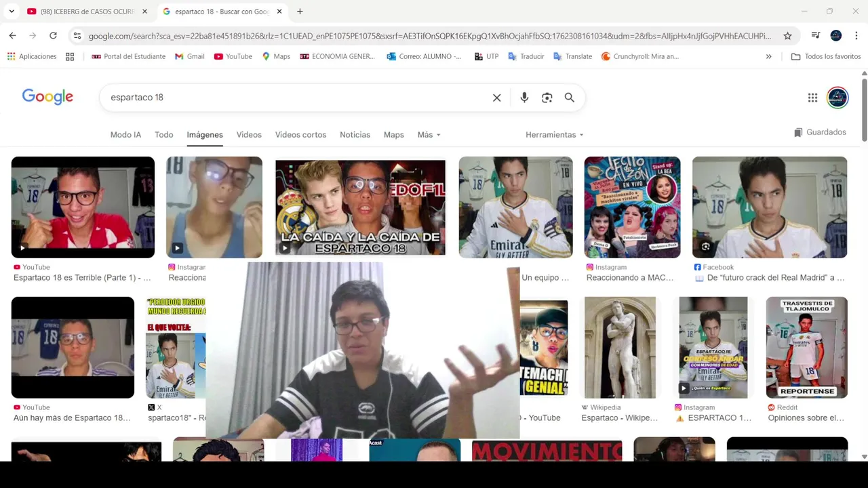The width and height of the screenshot is (868, 488).
Task: Open Instagram 'ESPARTACO 1...' image thumbnail
Action: pos(713,347)
